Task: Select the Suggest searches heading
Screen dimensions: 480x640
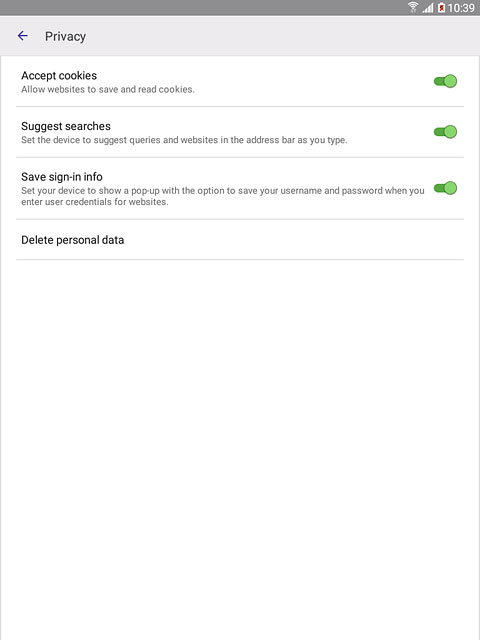Action: click(66, 126)
